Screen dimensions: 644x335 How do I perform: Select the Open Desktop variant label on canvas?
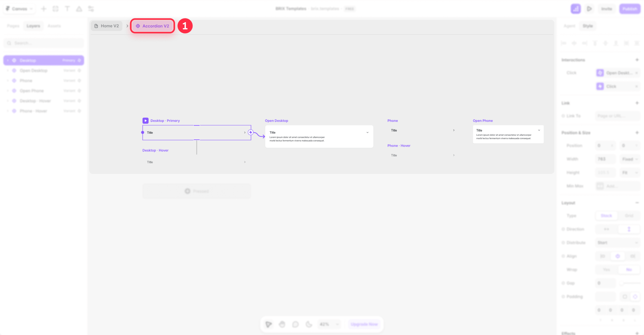[x=276, y=121]
